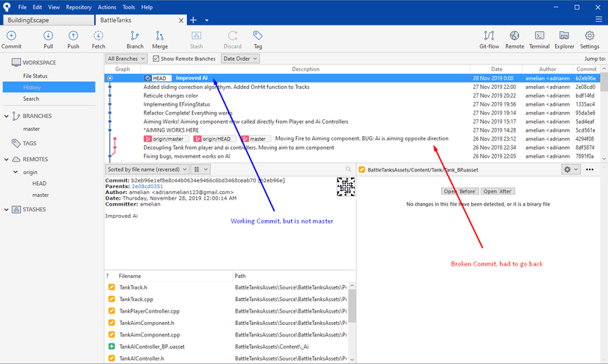Click the WORKSPACE monitor icon
608x364 pixels.
(16, 62)
